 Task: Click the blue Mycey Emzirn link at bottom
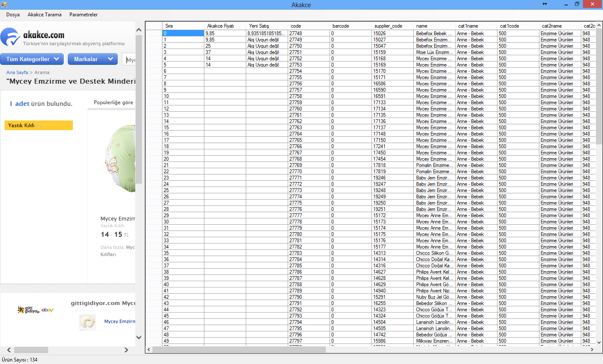120,321
